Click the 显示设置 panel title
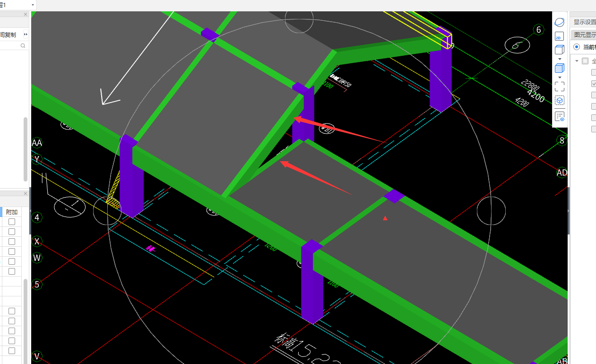596x364 pixels. (584, 22)
